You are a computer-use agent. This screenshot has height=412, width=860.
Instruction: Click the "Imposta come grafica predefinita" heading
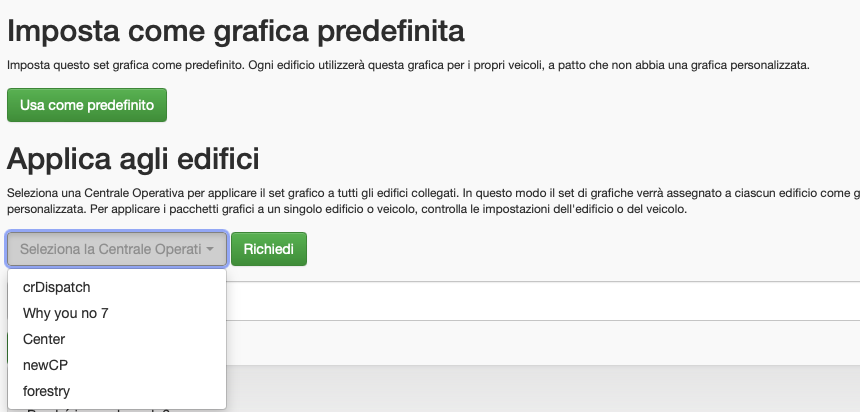click(x=236, y=31)
